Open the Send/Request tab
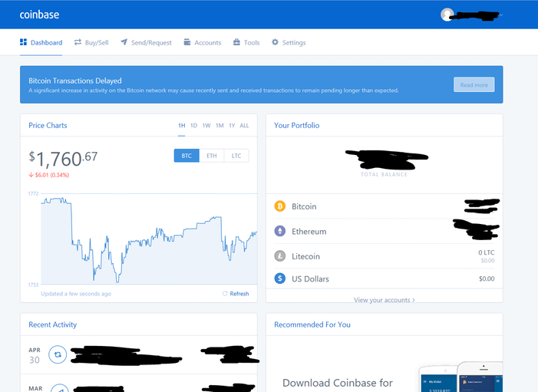Screen dimensions: 538x392 pyautogui.click(x=146, y=43)
